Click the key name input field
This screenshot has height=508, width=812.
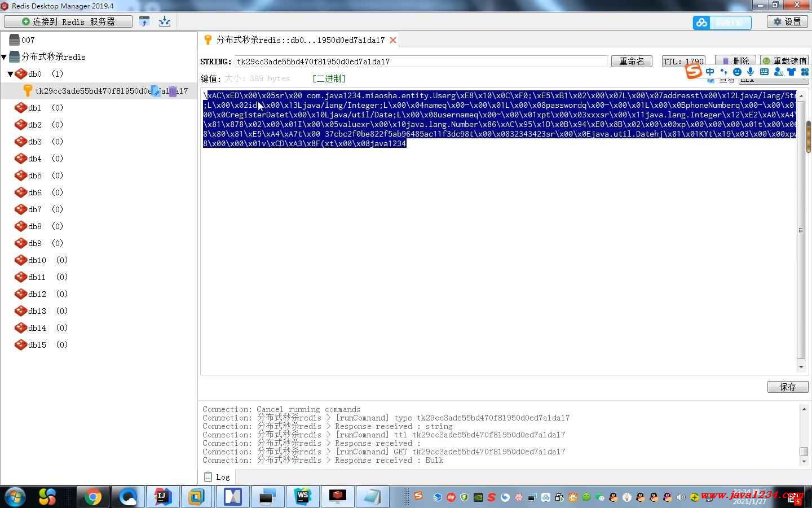coord(421,62)
